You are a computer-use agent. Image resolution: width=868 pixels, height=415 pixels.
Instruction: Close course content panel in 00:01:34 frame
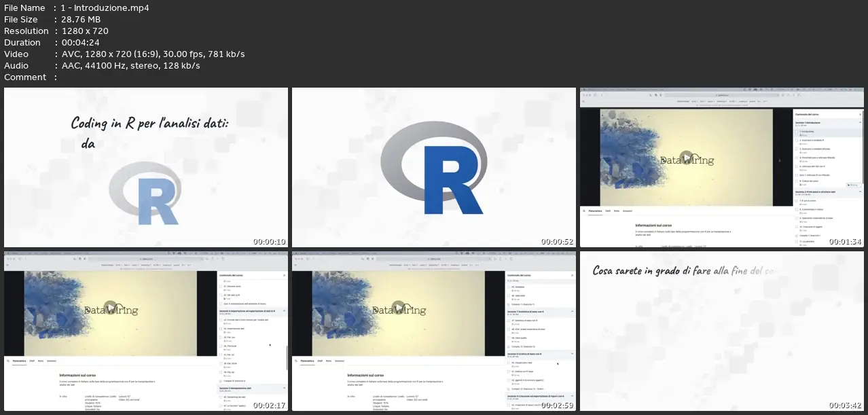pos(860,114)
